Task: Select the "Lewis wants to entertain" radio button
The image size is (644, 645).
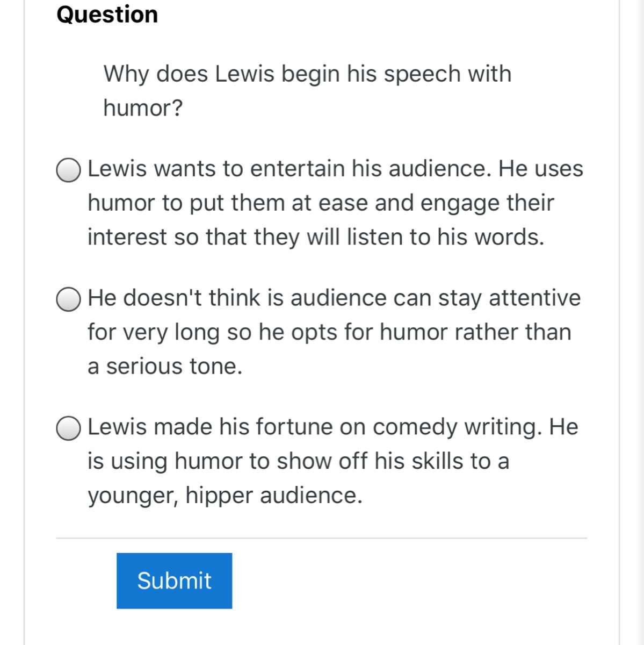Action: (68, 170)
